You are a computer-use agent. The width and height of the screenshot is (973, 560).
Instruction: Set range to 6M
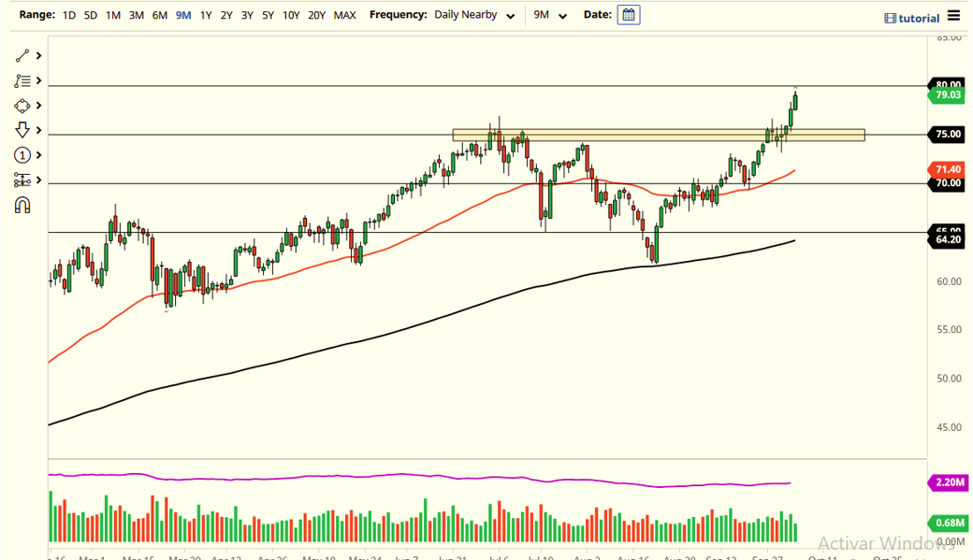(160, 15)
